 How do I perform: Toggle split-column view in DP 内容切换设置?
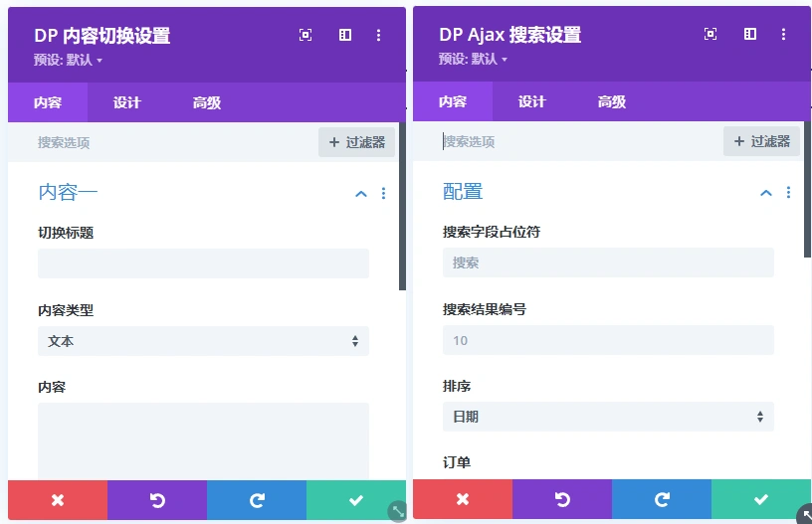[x=345, y=35]
